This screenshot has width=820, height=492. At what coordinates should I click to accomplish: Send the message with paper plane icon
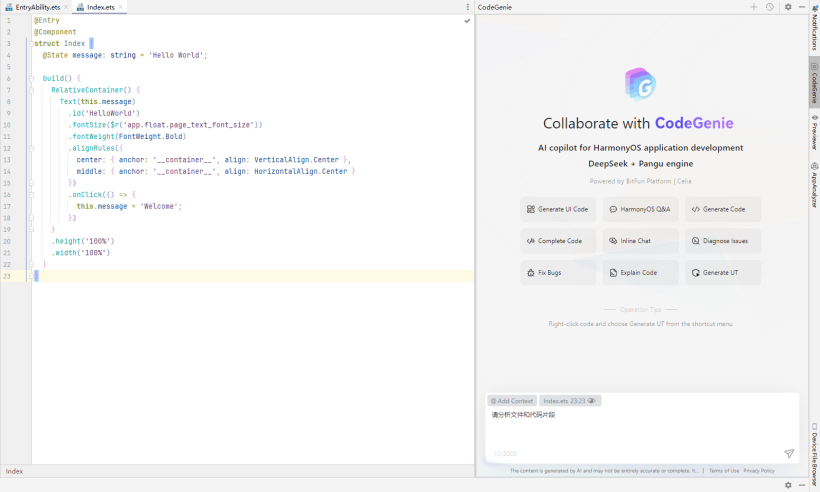(x=789, y=453)
